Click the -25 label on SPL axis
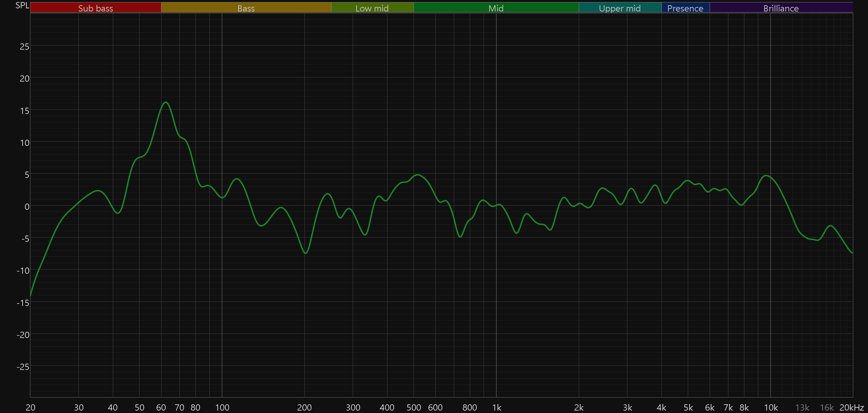The height and width of the screenshot is (413, 868). (x=23, y=367)
